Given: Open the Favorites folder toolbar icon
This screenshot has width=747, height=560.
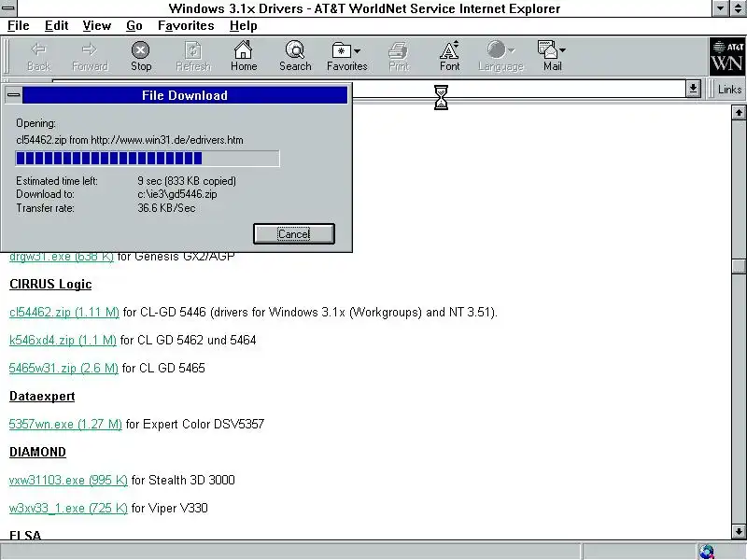Looking at the screenshot, I should point(342,50).
